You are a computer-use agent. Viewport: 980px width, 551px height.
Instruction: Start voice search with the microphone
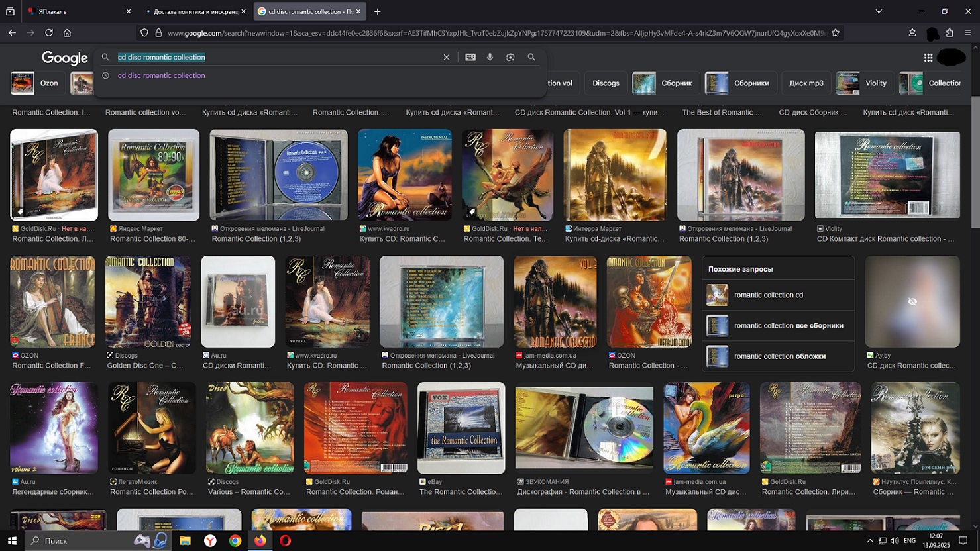click(x=490, y=57)
